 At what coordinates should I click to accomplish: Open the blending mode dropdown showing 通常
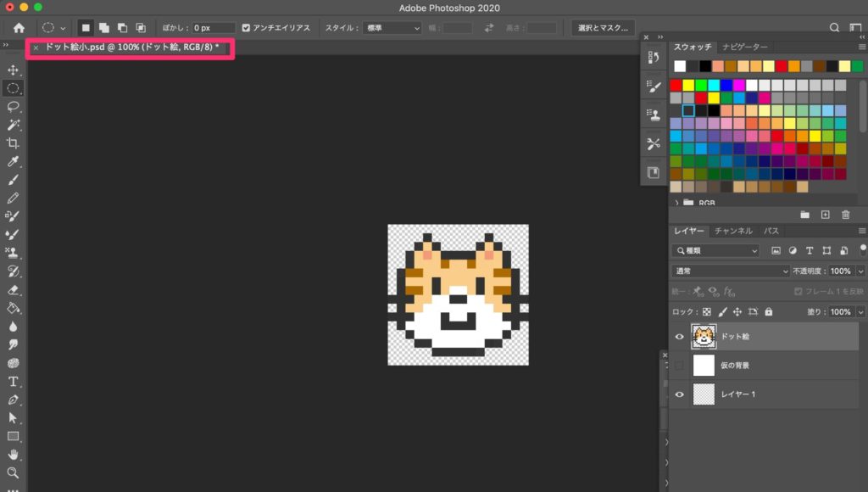coord(729,271)
